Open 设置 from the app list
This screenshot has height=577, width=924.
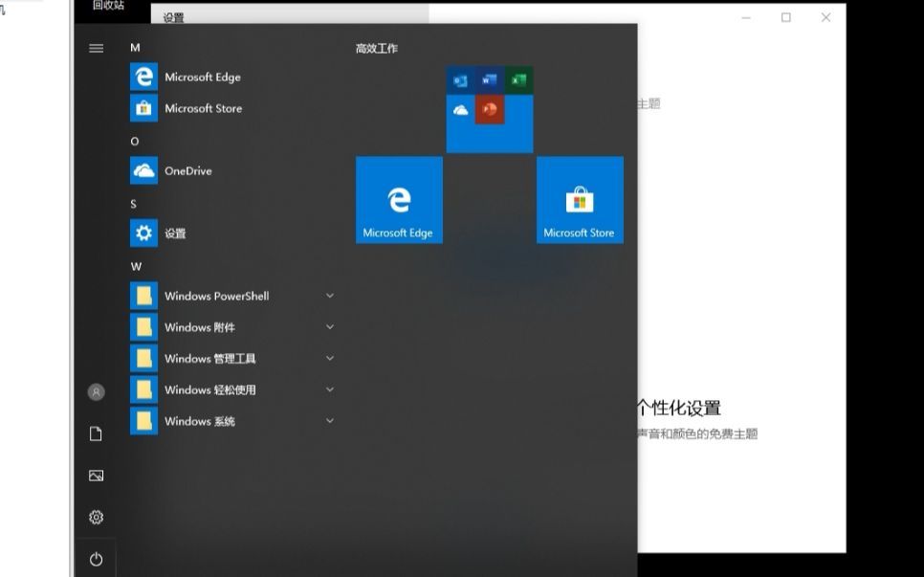pyautogui.click(x=233, y=233)
